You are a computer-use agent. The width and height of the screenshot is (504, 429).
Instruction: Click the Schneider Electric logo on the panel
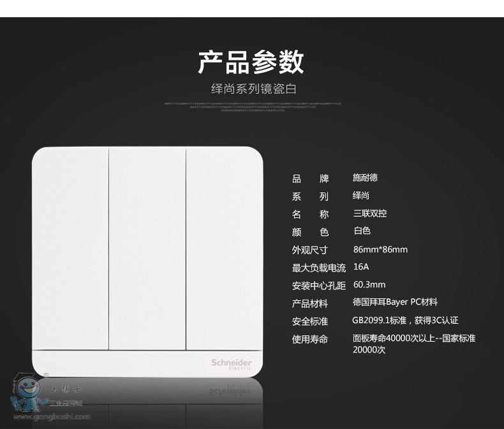[232, 364]
